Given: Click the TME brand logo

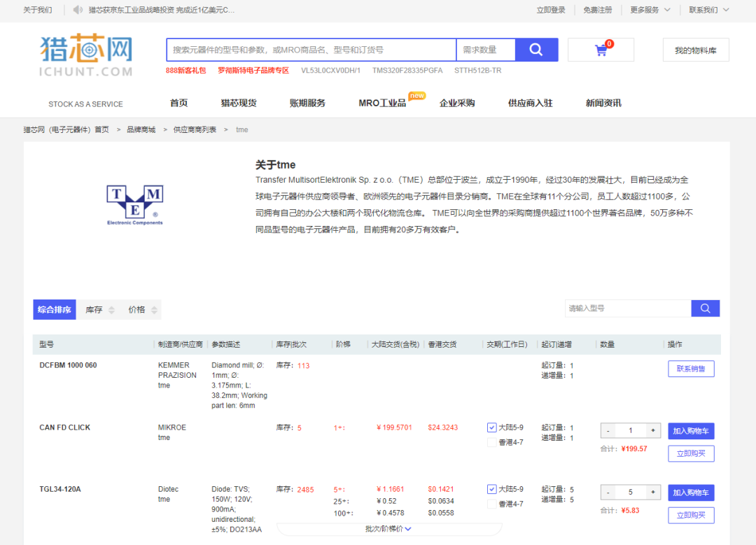Looking at the screenshot, I should coord(134,206).
